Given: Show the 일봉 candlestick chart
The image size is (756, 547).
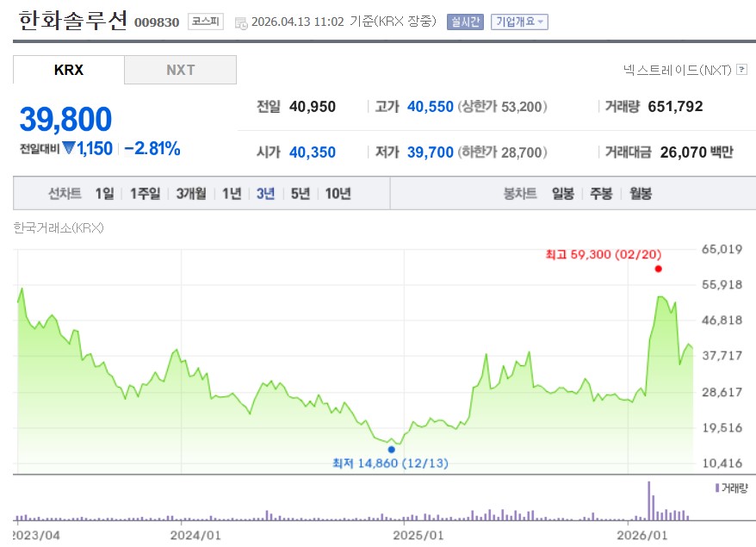Looking at the screenshot, I should (562, 194).
